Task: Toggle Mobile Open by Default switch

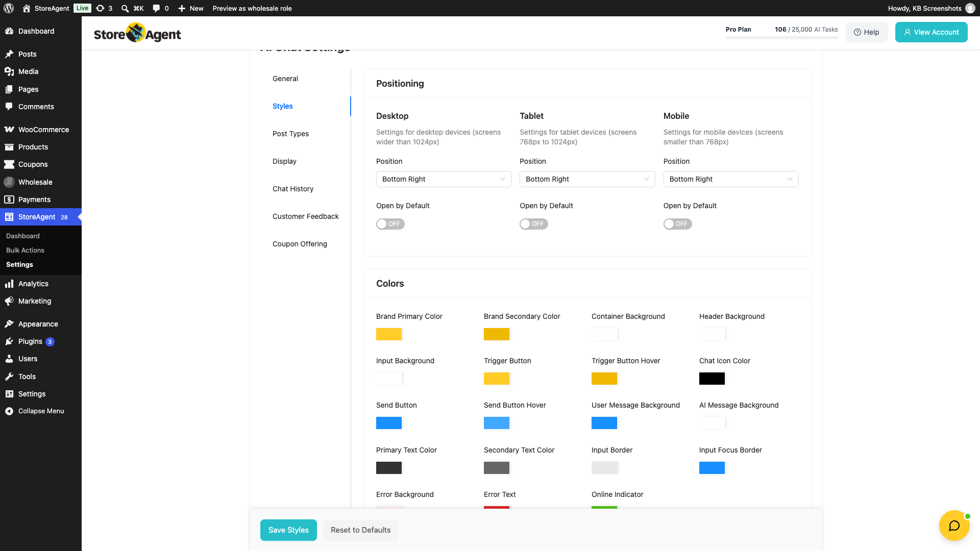Action: click(677, 224)
